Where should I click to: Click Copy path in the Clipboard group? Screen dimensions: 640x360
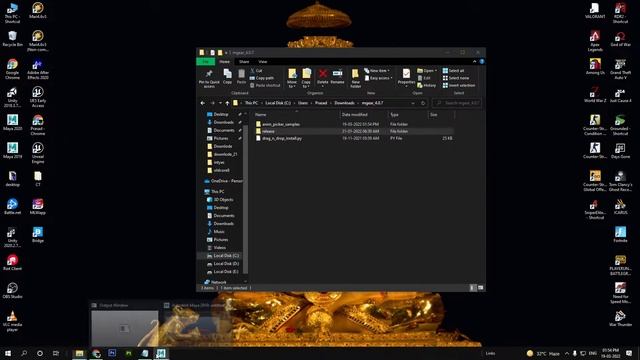point(262,78)
